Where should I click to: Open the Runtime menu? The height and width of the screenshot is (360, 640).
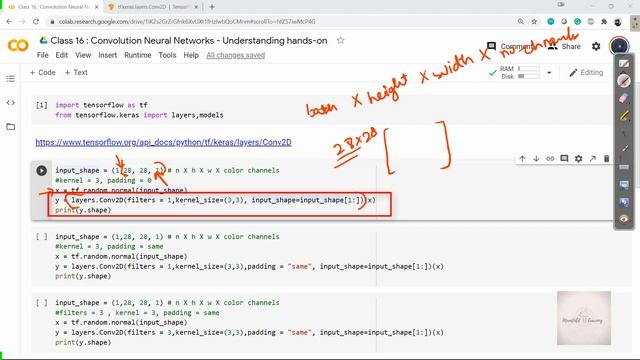(138, 55)
